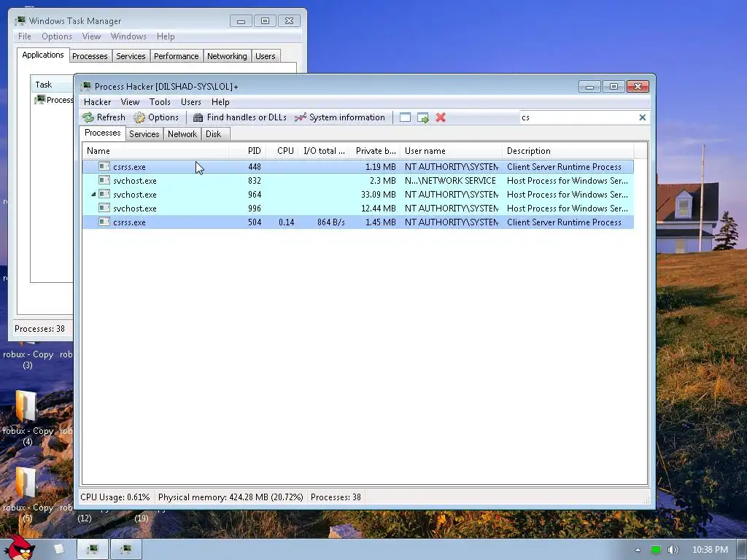Switch to the Disk tab
This screenshot has height=560, width=747.
pyautogui.click(x=214, y=134)
